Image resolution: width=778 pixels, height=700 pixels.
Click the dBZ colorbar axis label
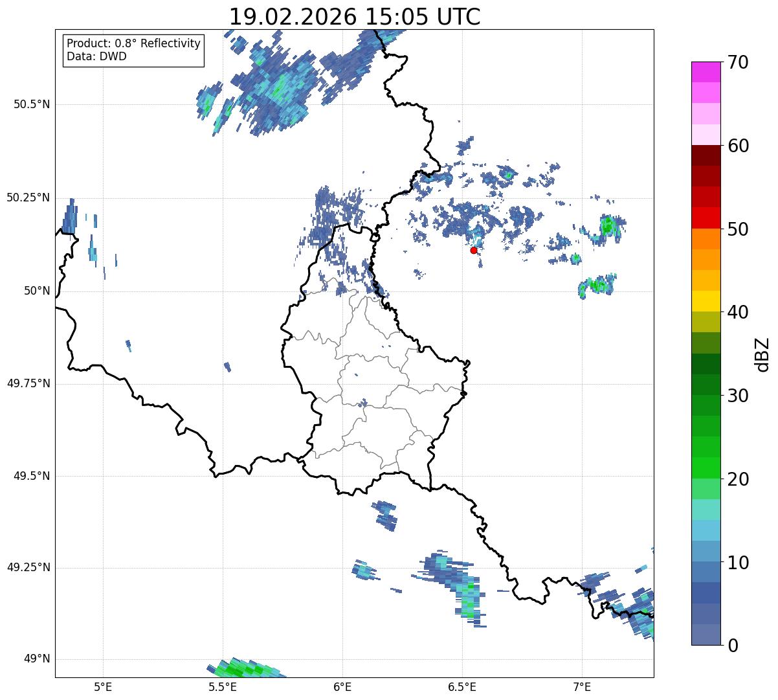point(762,354)
